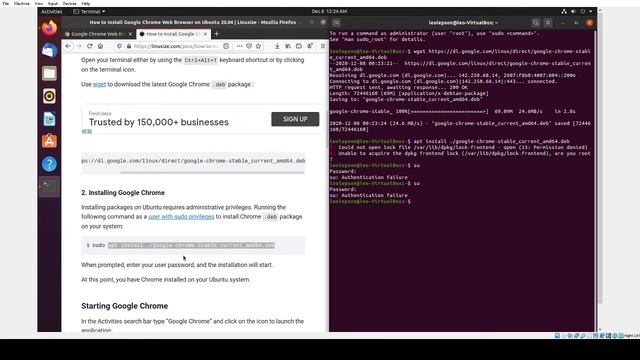640x360 pixels.
Task: Search in the terminal window
Action: (x=536, y=22)
